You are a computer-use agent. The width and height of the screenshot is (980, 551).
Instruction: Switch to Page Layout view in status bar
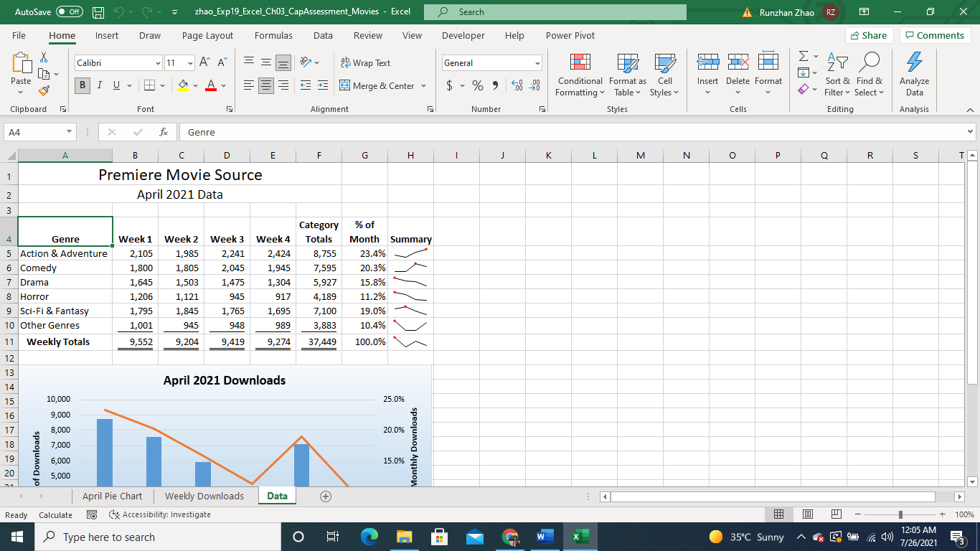coord(808,514)
